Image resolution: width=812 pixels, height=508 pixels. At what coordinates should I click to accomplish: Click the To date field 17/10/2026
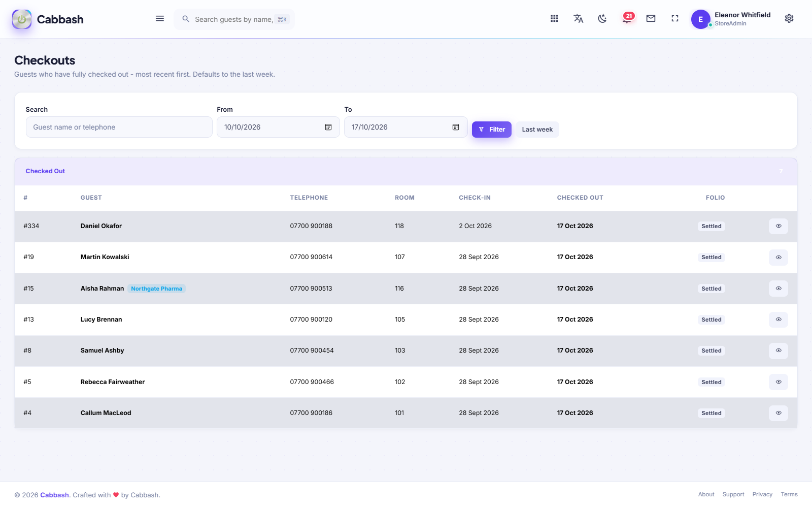405,127
